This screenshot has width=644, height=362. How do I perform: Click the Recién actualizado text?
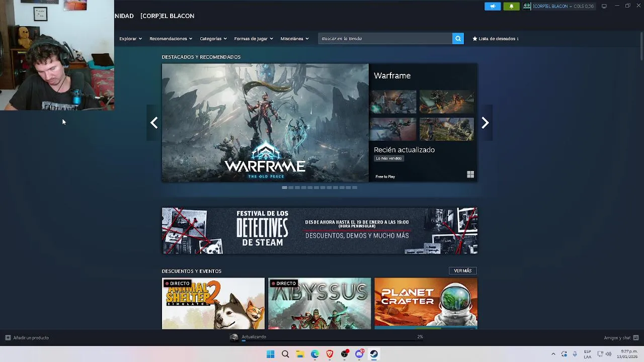coord(404,150)
